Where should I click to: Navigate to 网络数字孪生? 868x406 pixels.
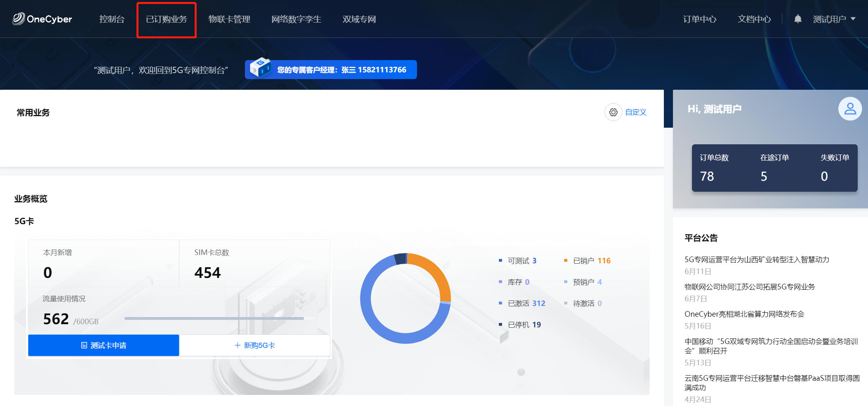click(x=296, y=19)
